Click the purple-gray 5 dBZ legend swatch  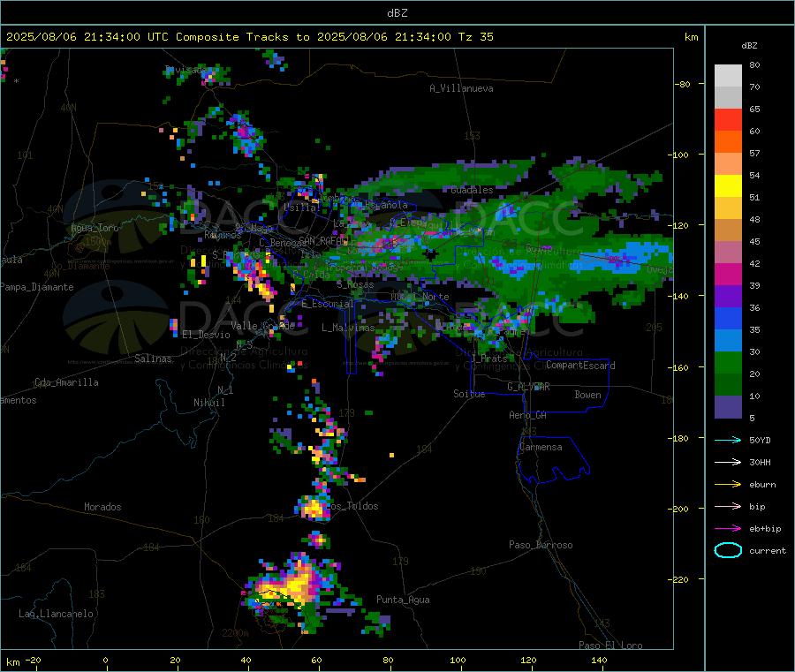728,407
